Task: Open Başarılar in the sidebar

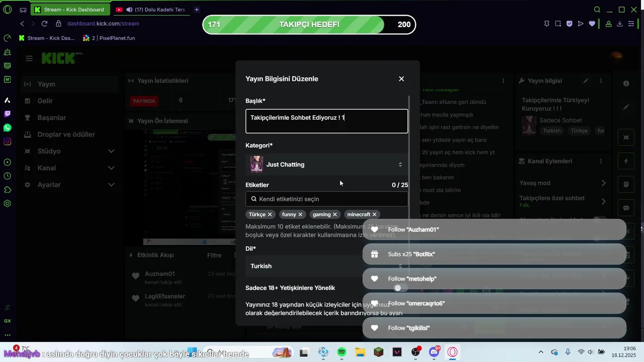Action: 70,118
